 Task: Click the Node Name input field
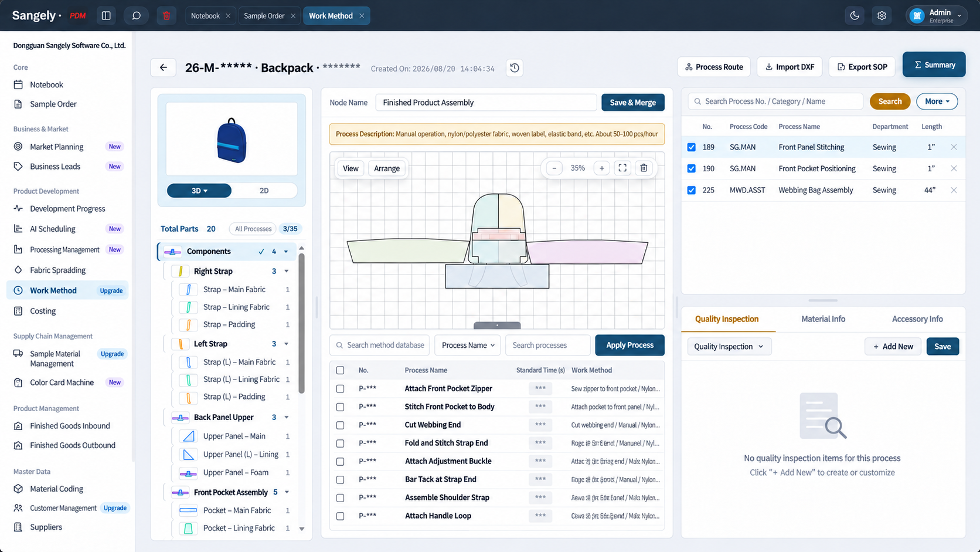(x=486, y=103)
